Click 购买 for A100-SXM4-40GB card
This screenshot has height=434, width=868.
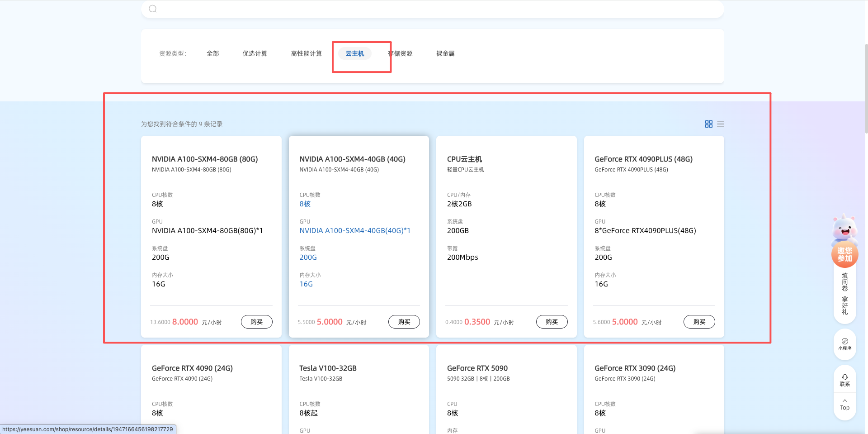point(404,322)
